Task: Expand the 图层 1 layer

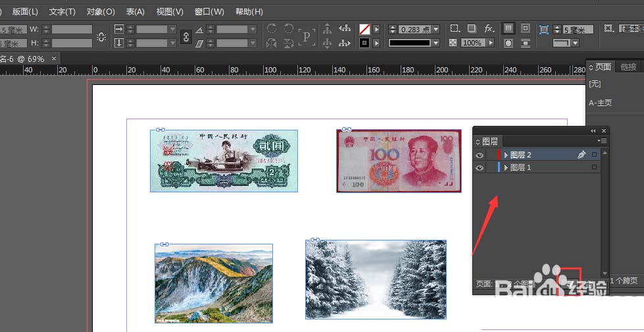Action: pyautogui.click(x=506, y=167)
